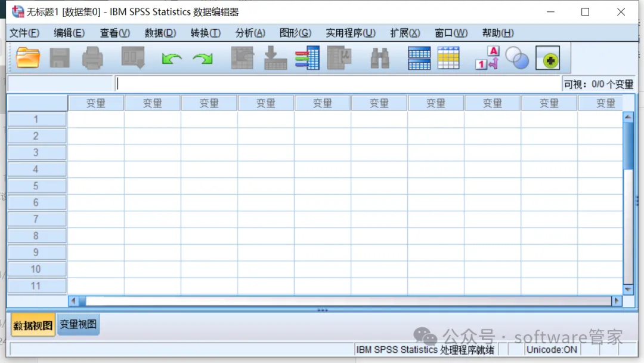The image size is (644, 363).
Task: Open the 实用程序(U) menu
Action: point(351,33)
